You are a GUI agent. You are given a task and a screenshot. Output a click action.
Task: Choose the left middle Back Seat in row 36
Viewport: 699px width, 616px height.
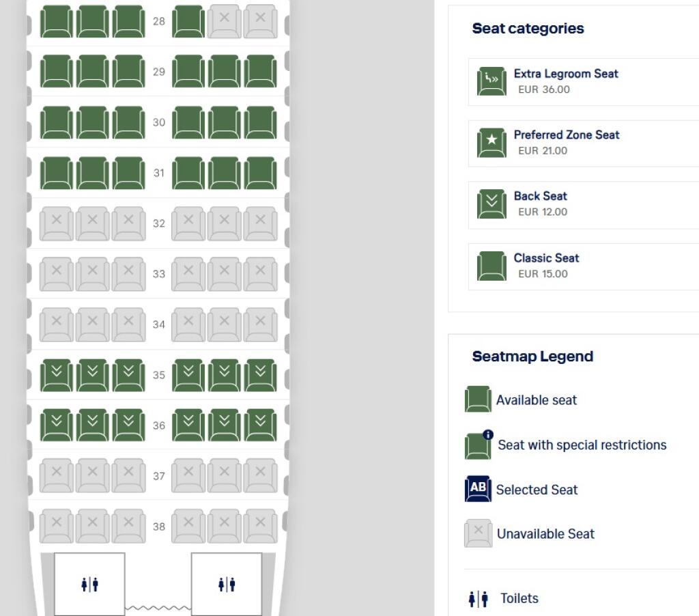point(92,425)
